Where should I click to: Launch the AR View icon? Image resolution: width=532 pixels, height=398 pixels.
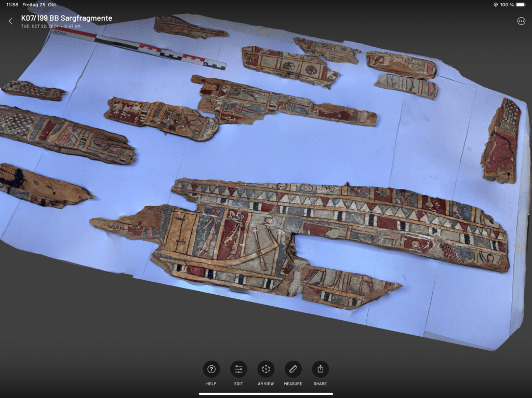tap(266, 369)
